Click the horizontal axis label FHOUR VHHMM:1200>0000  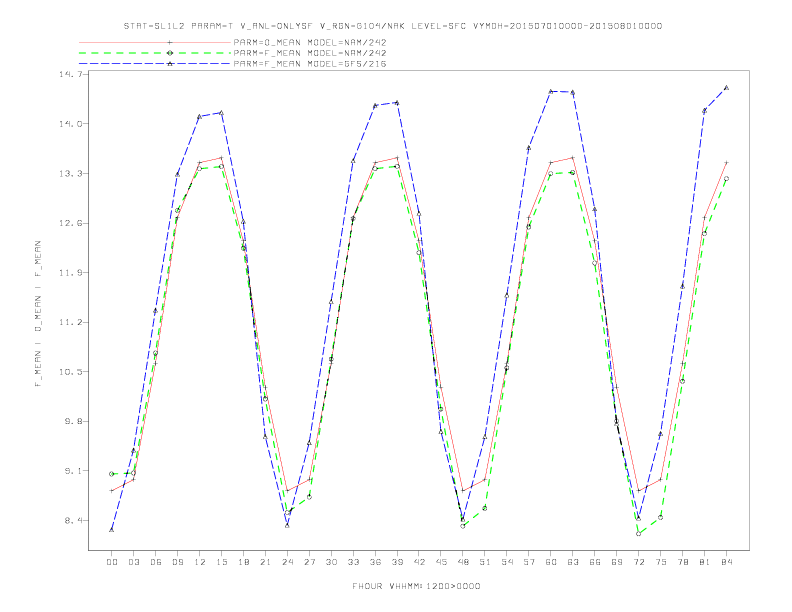[416, 586]
